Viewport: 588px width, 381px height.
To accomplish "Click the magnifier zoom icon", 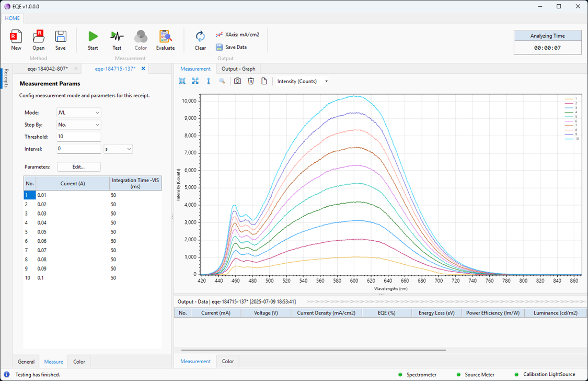I will pos(222,81).
